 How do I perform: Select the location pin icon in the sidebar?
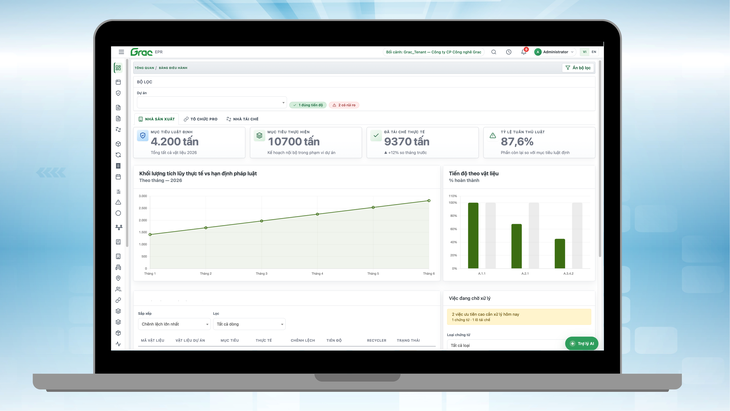(x=118, y=278)
